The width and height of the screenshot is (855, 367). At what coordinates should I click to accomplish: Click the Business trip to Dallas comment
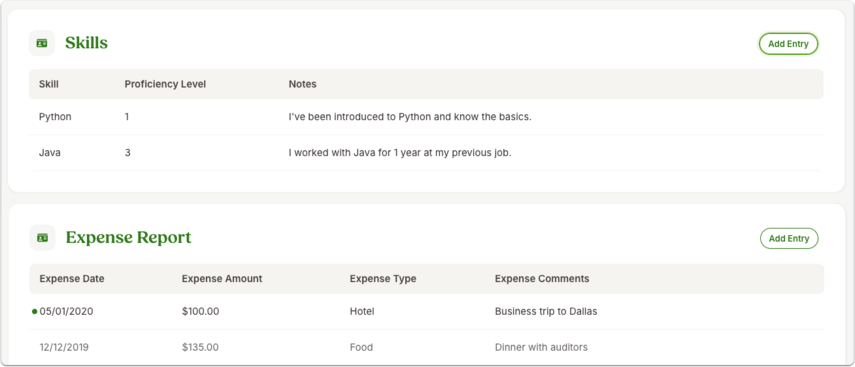pos(546,311)
